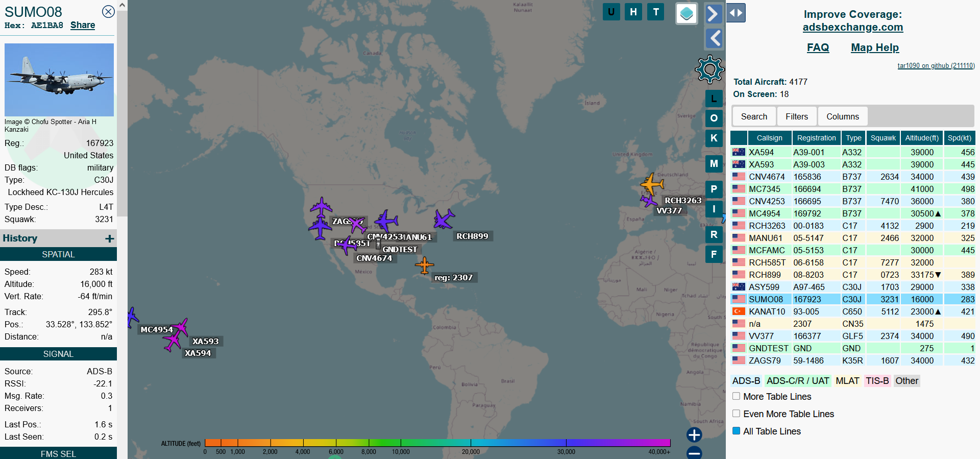Open map settings gear icon
Image resolution: width=980 pixels, height=459 pixels.
tap(709, 69)
